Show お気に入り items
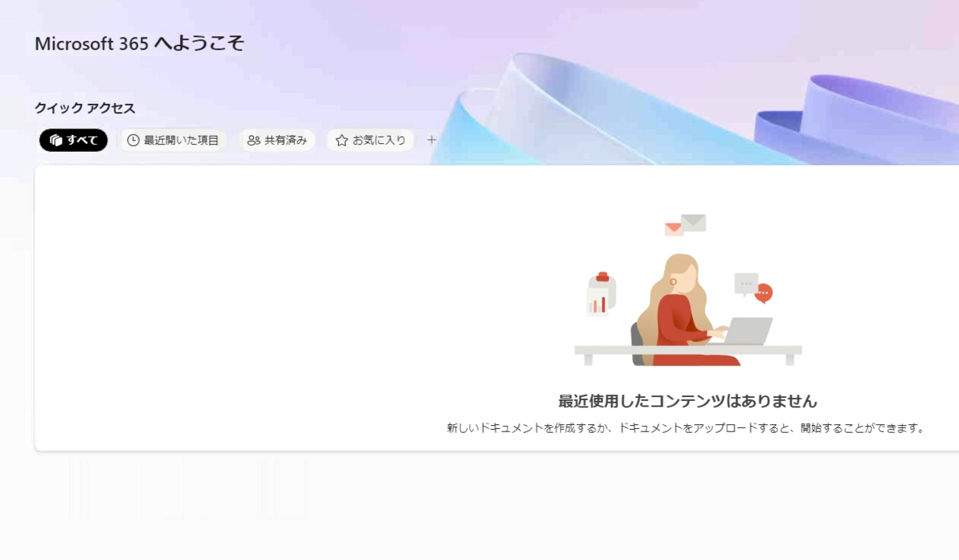Image resolution: width=959 pixels, height=560 pixels. coord(371,140)
